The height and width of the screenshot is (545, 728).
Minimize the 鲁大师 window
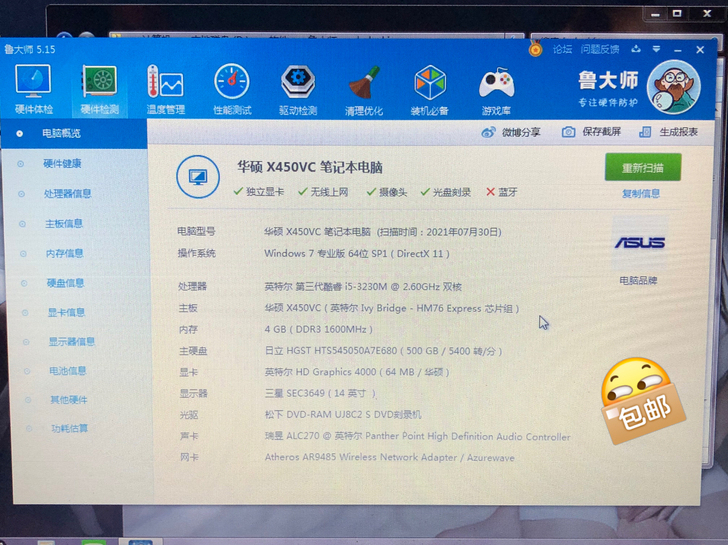[678, 50]
